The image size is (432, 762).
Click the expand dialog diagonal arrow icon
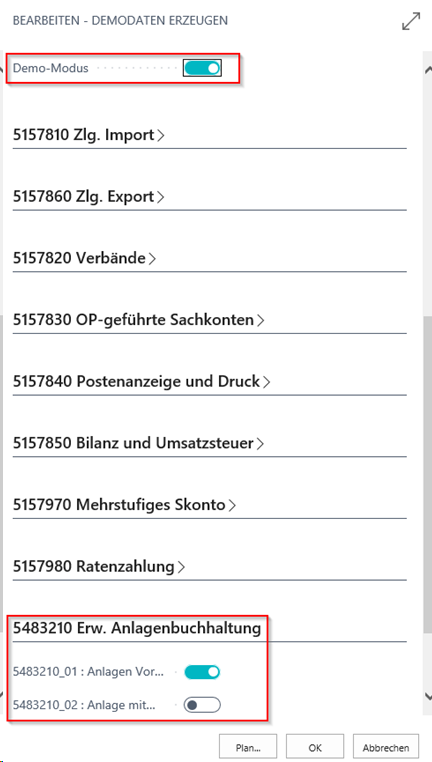(411, 22)
